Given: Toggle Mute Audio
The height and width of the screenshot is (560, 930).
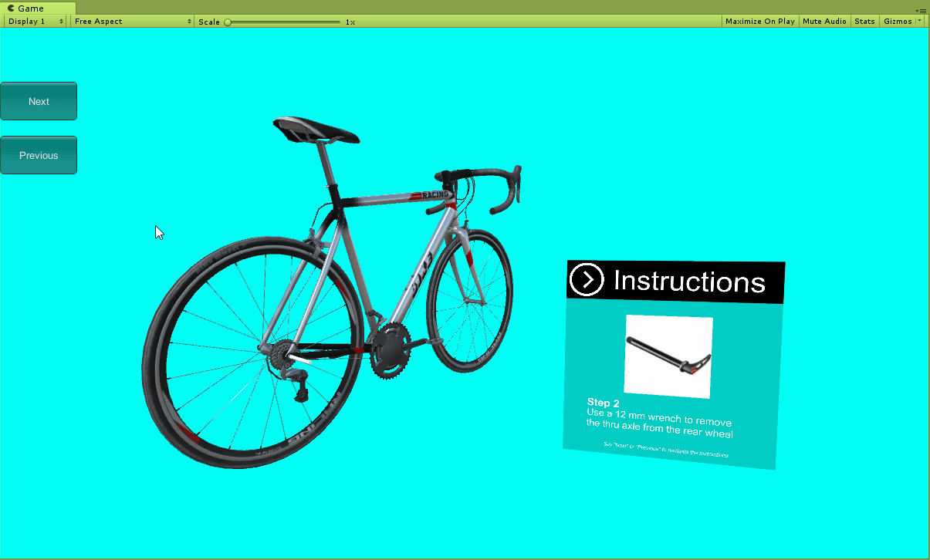Looking at the screenshot, I should click(824, 22).
